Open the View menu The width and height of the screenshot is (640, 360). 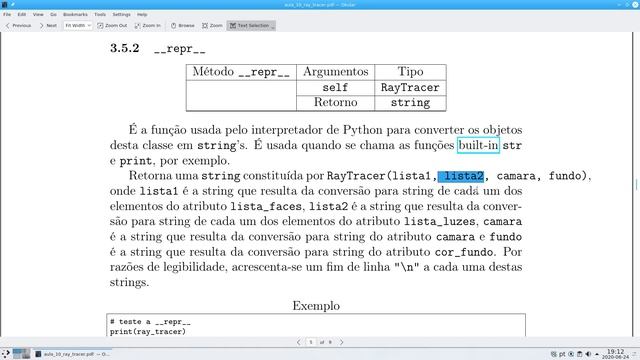[x=38, y=14]
